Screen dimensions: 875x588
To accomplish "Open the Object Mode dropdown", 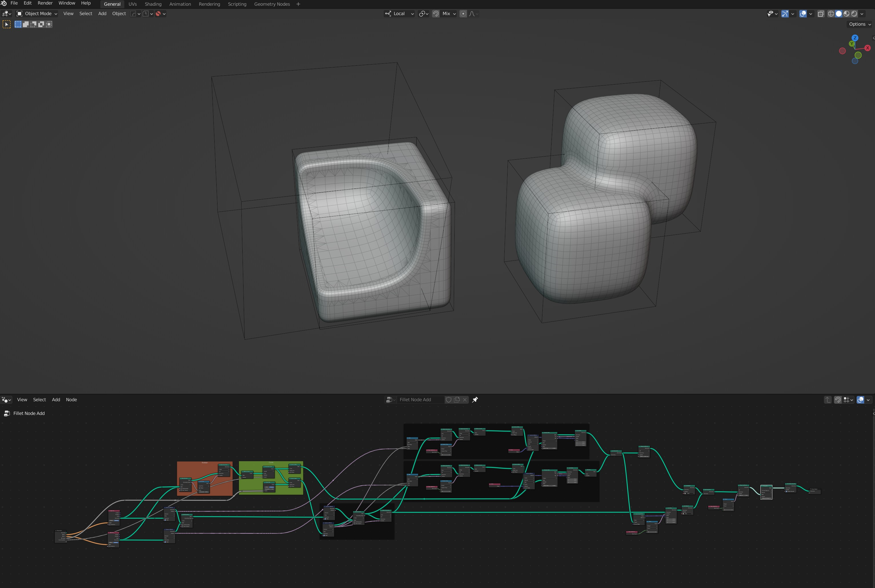I will click(x=37, y=14).
